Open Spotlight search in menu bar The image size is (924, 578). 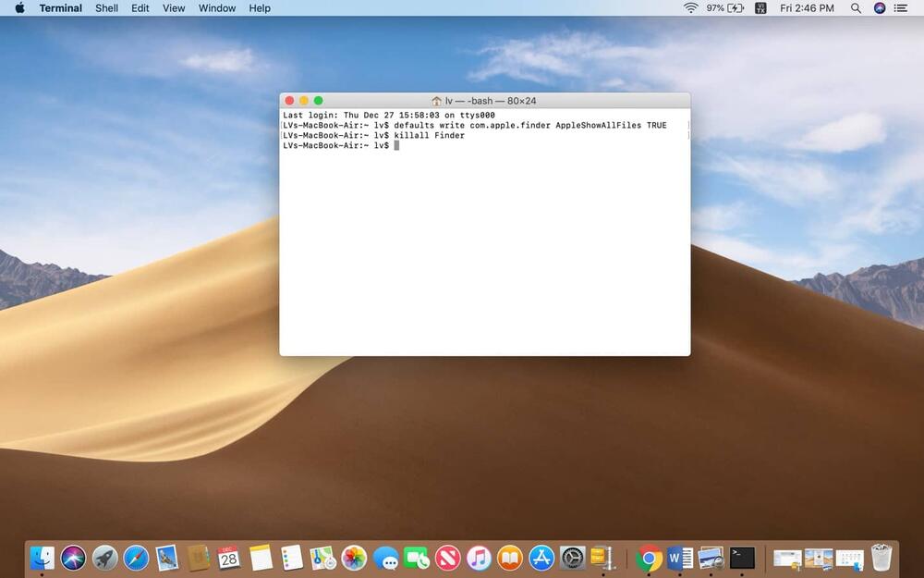click(x=856, y=8)
